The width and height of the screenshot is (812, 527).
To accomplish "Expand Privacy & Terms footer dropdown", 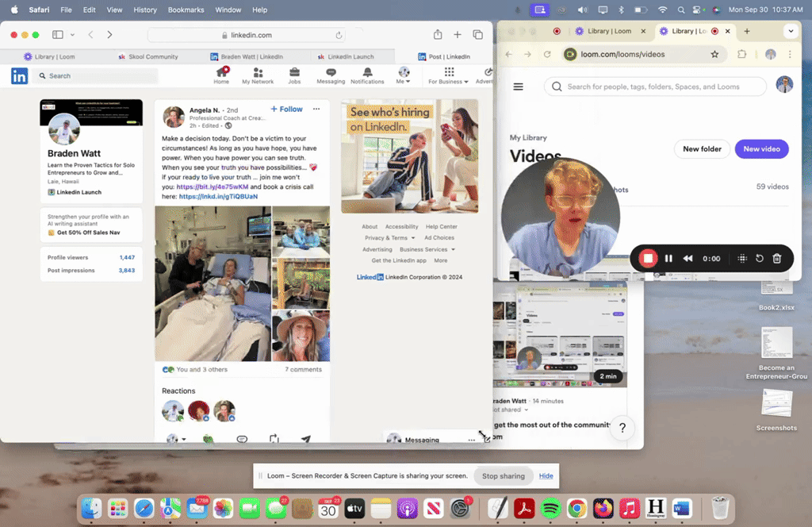I will coord(390,238).
